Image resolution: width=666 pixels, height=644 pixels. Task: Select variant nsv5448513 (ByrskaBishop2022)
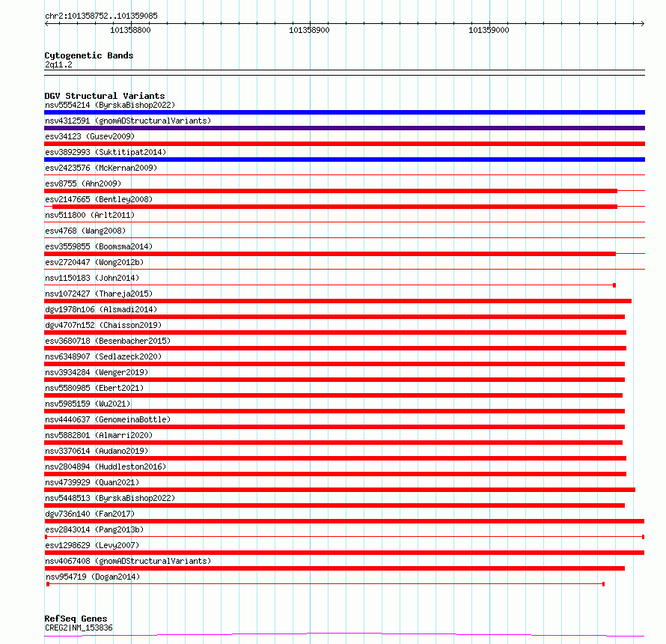110,498
